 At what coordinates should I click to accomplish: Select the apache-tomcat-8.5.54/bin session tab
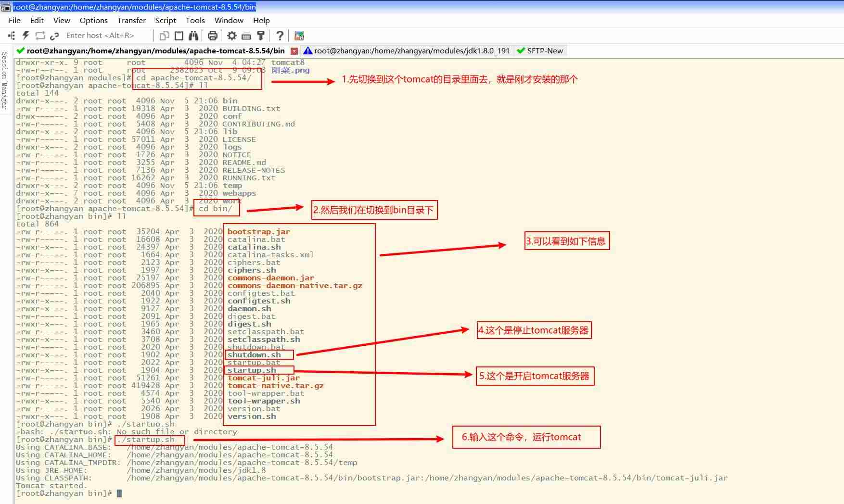coord(156,50)
